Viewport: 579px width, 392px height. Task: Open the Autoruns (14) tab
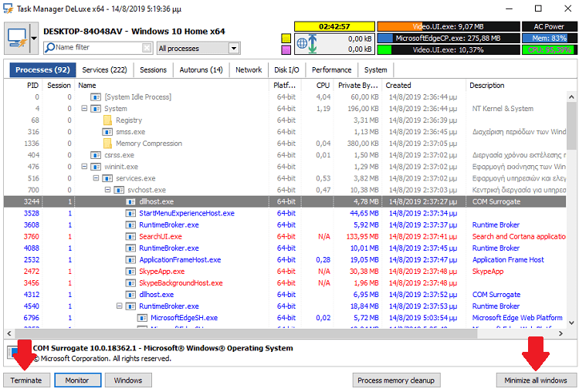(201, 69)
